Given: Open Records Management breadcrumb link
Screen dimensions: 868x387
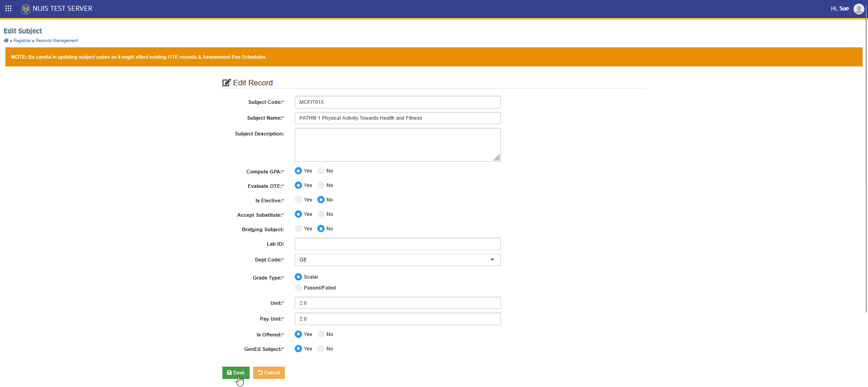Looking at the screenshot, I should [57, 41].
